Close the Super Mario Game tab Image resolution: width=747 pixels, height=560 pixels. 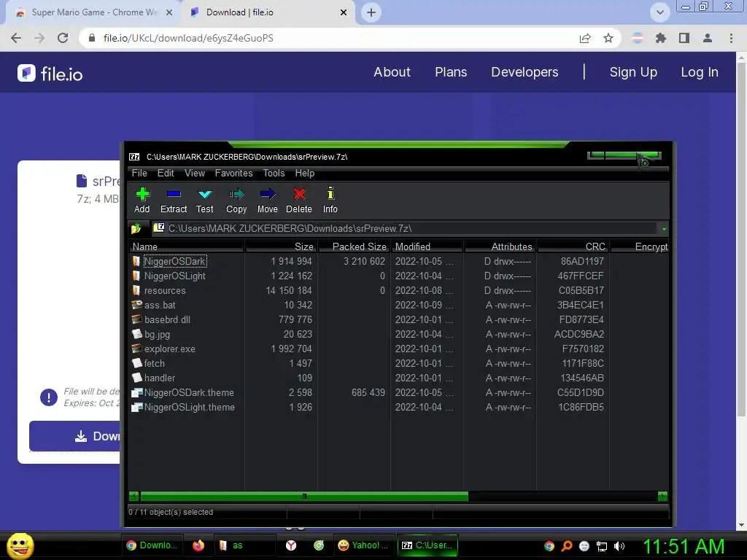click(169, 12)
